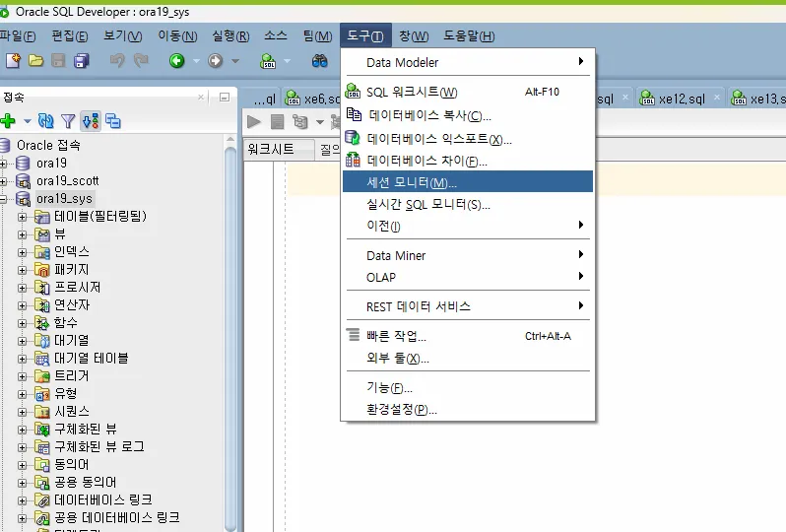Select 세션 모니터(M)... menu item
Screen dimensions: 786x532
click(468, 181)
